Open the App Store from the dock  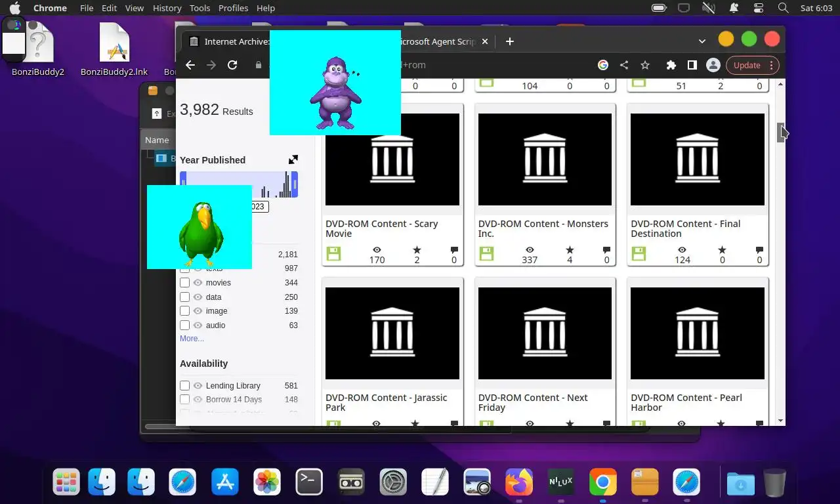tap(225, 482)
